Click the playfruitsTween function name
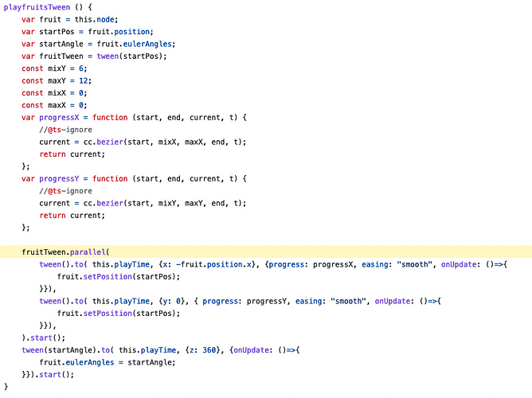This screenshot has height=398, width=532. tap(37, 7)
